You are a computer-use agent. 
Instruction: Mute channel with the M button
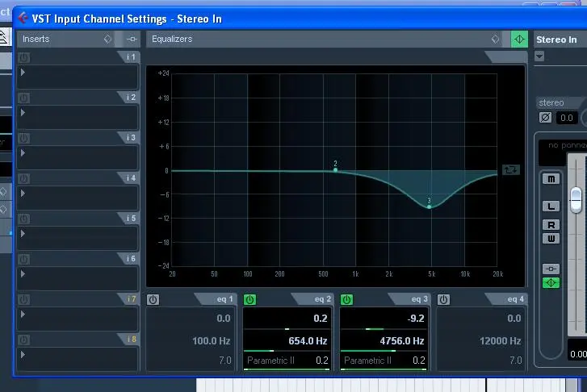(x=551, y=179)
